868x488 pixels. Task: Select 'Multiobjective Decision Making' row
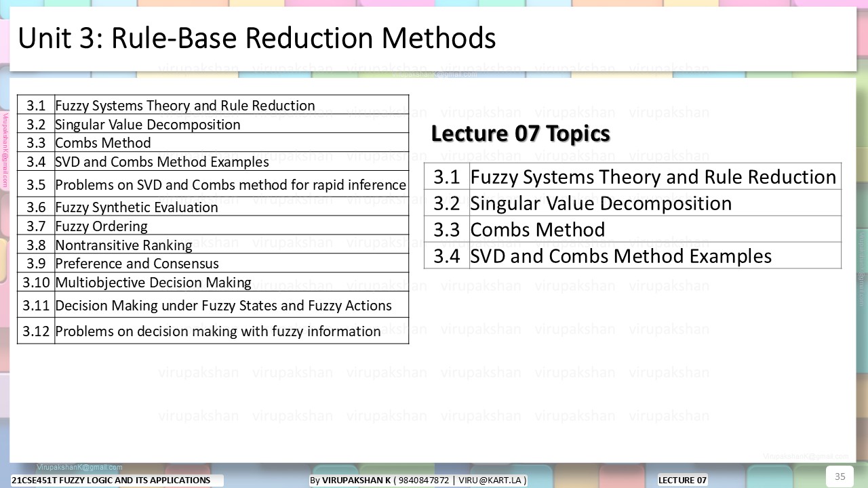tap(213, 283)
